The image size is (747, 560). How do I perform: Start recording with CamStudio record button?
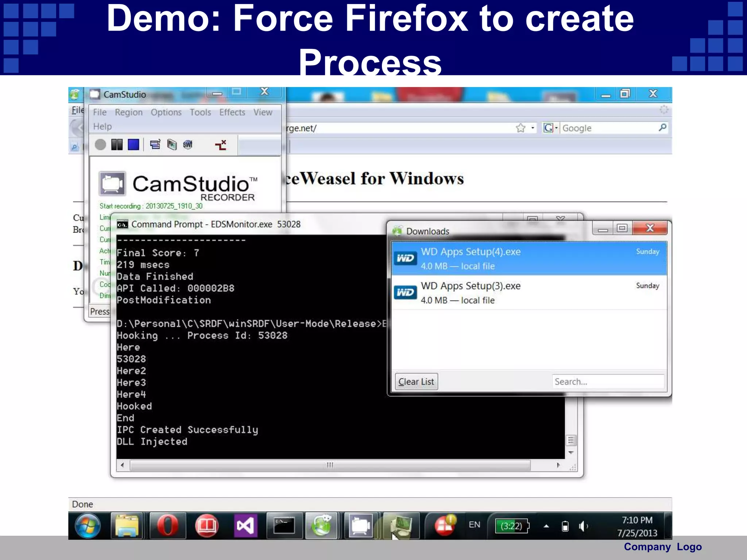100,145
